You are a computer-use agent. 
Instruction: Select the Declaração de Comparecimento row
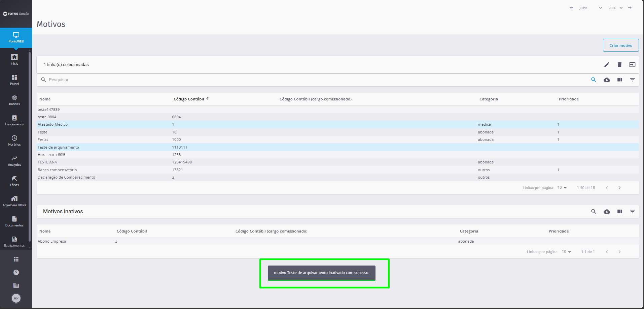(338, 177)
